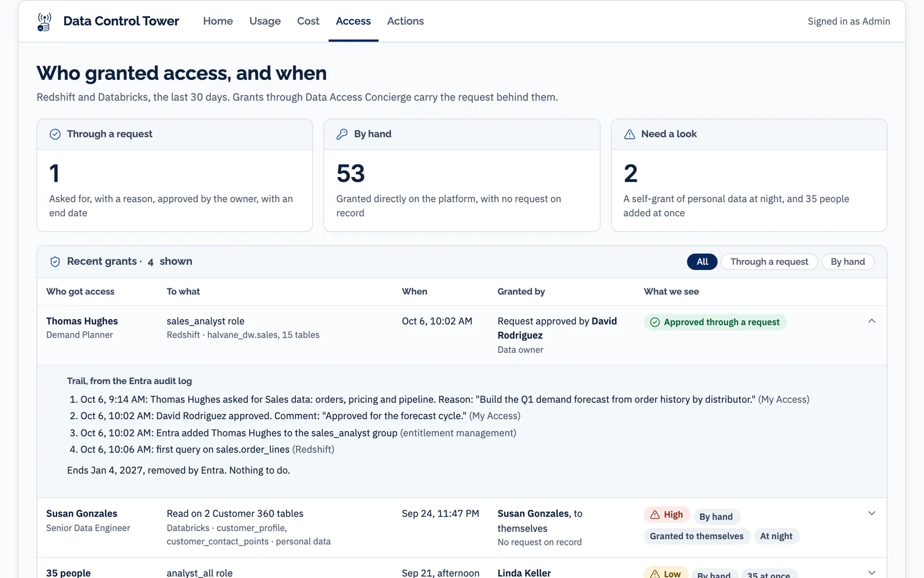Click the By hand count of 53

[351, 173]
